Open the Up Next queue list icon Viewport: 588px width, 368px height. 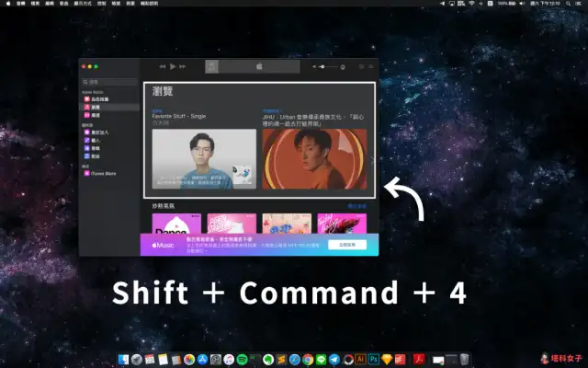(371, 66)
